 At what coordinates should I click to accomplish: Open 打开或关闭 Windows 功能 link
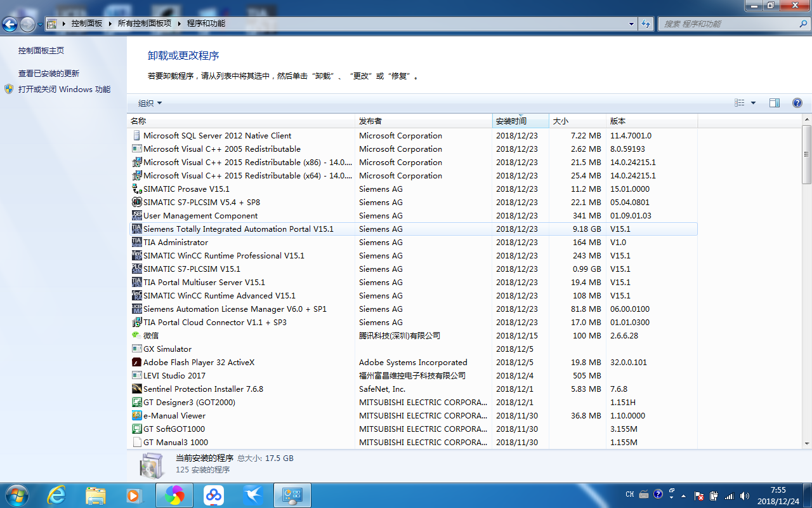coord(64,90)
